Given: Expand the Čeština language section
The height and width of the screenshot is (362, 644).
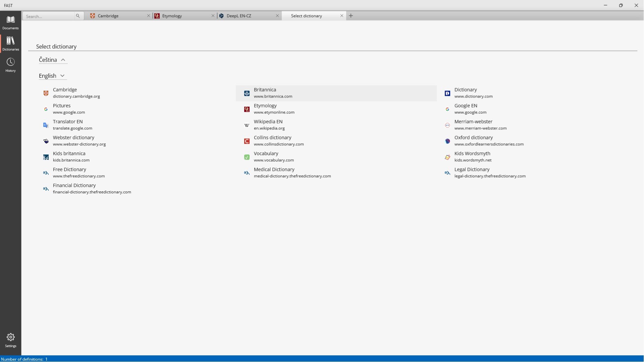Looking at the screenshot, I should coord(53,60).
